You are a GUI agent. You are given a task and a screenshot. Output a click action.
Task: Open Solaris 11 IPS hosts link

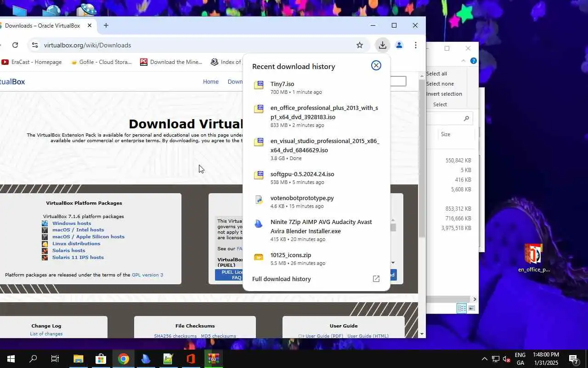coord(78,257)
